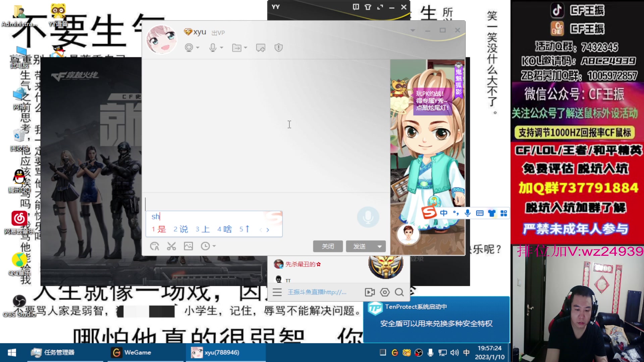Toggle punctuation mode on Sogou bar
Screen dimensions: 644x362
click(x=456, y=213)
